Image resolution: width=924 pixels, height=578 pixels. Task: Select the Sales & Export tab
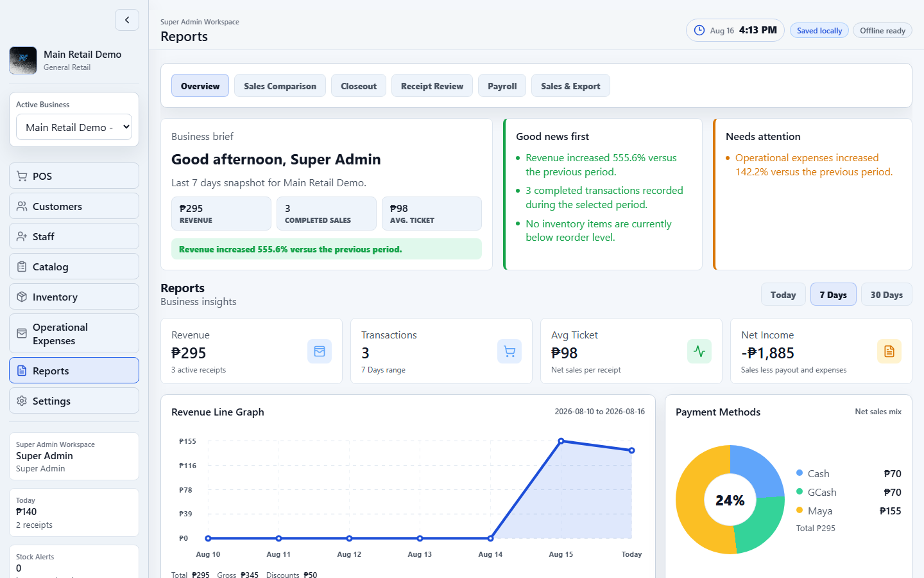pos(570,85)
